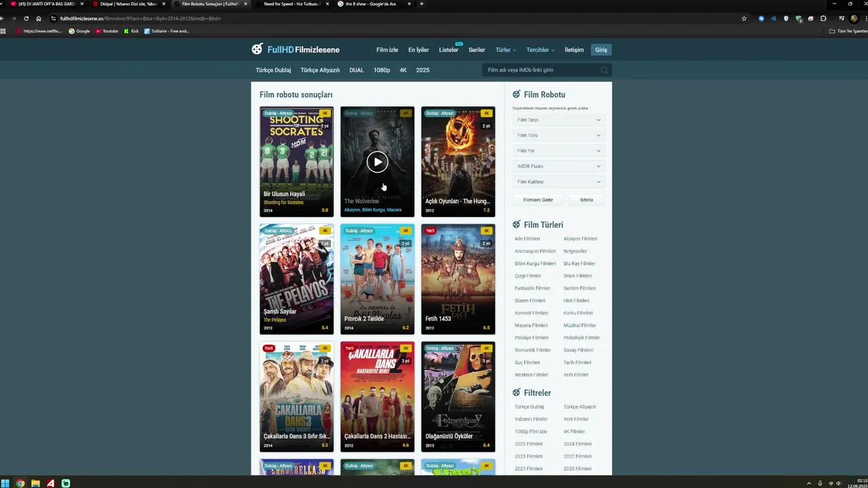Image resolution: width=868 pixels, height=488 pixels.
Task: Open File Explorer from the taskbar
Action: 35,483
